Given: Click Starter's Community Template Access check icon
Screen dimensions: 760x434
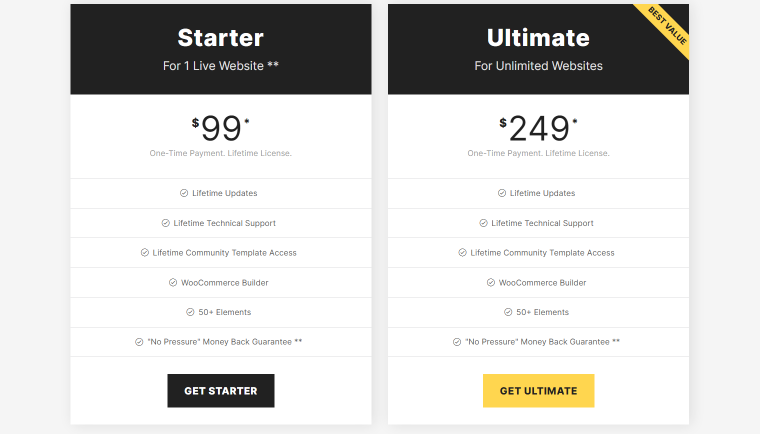Looking at the screenshot, I should click(x=144, y=253).
